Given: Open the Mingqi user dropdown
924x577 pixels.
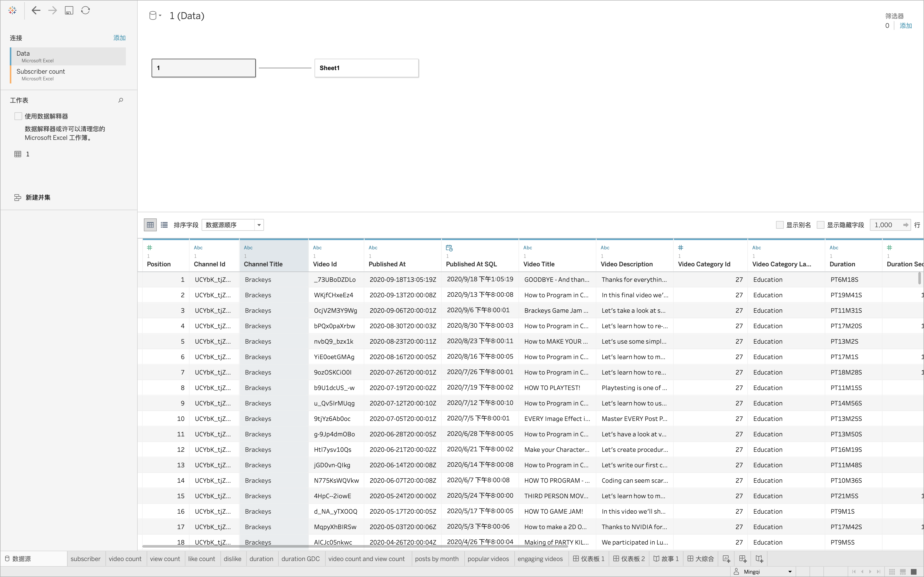Looking at the screenshot, I should [x=790, y=572].
